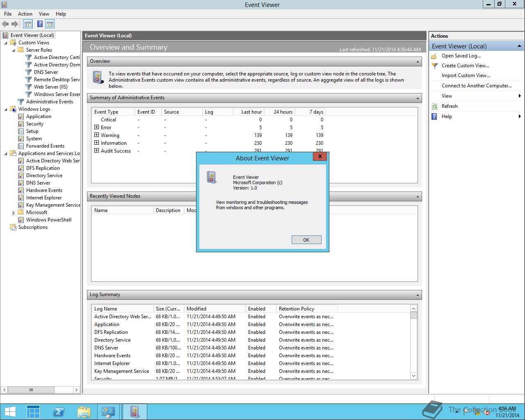Screen dimensions: 525x420
Task: Collapse the Log Summary section
Action: pos(418,295)
